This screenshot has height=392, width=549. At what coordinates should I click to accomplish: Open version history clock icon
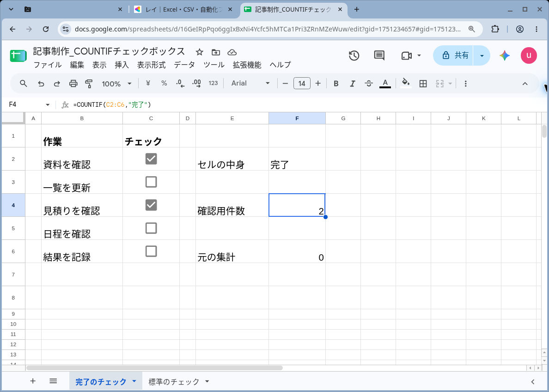point(354,55)
